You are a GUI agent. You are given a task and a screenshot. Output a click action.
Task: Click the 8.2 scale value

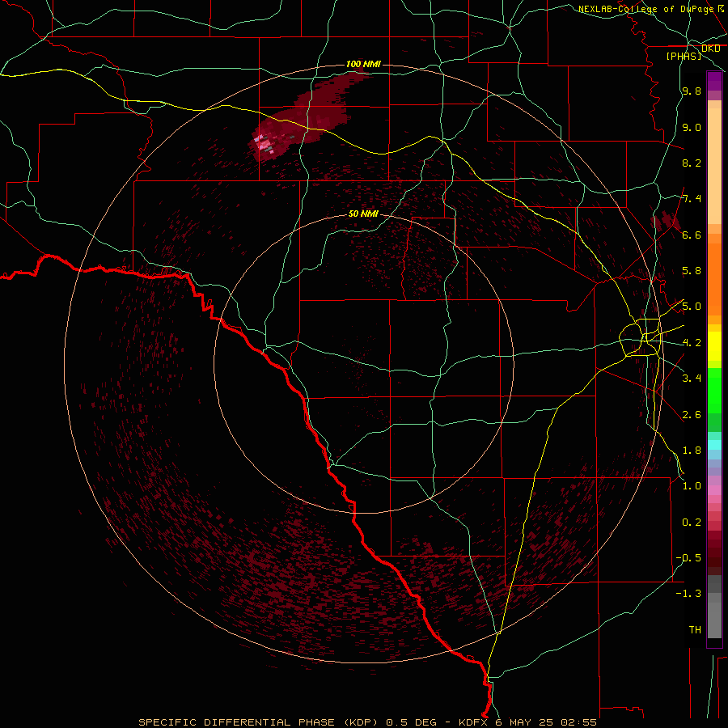(692, 163)
